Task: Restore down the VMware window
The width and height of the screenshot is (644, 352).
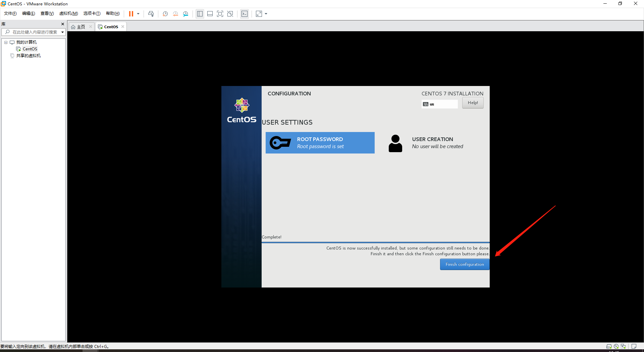Action: [x=620, y=4]
